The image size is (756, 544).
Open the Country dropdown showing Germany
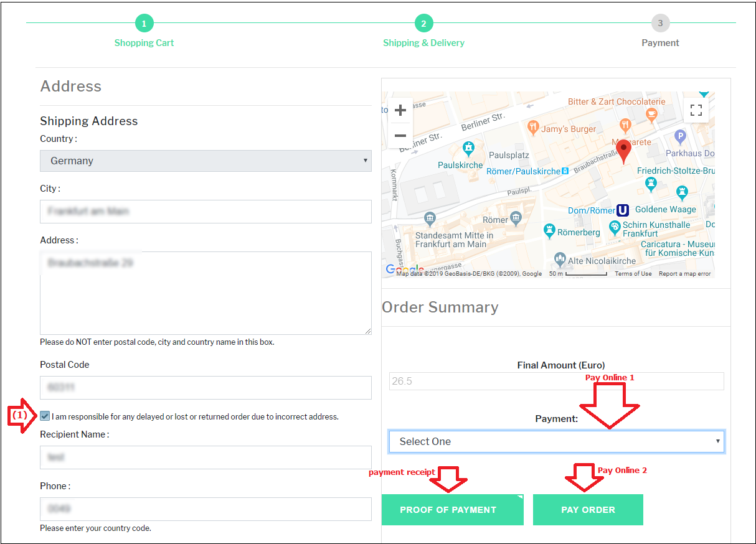coord(206,161)
